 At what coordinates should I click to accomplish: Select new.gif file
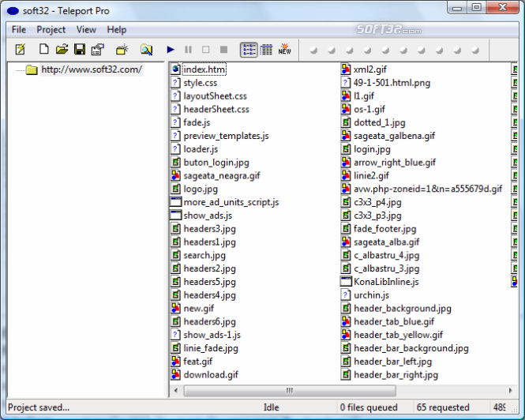point(198,308)
